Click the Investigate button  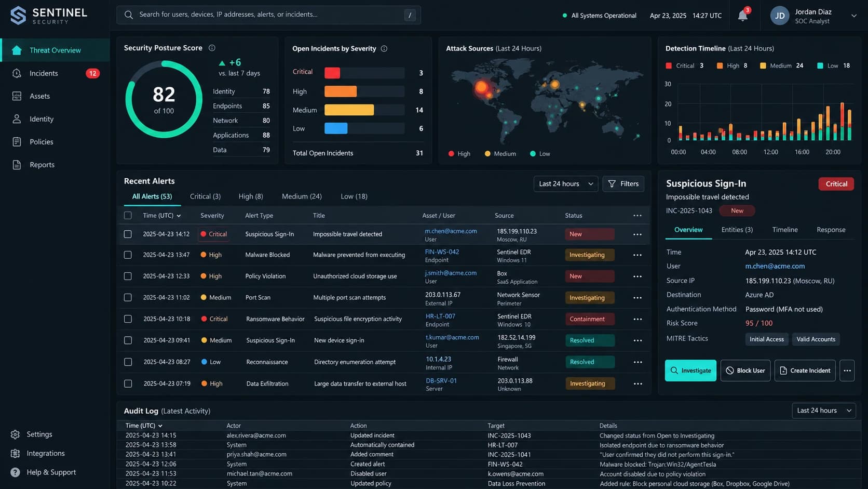coord(690,371)
